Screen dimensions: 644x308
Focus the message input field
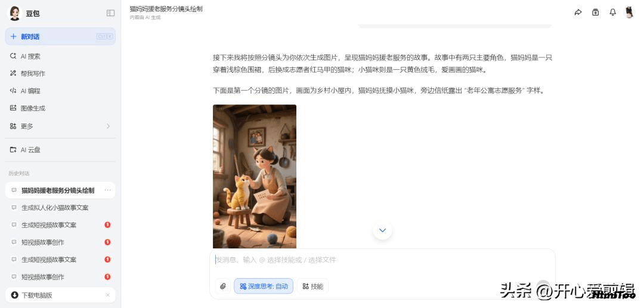(382, 260)
